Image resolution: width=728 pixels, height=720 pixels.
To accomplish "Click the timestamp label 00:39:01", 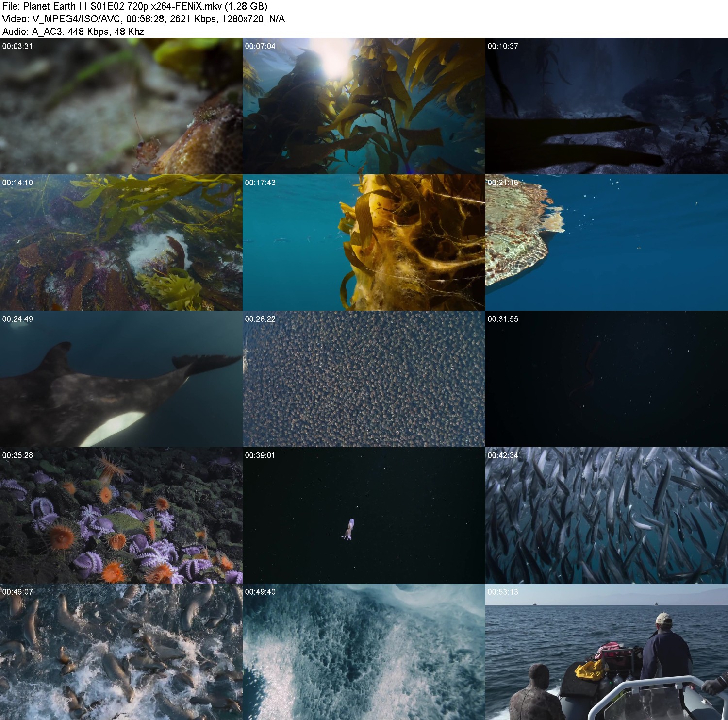I will pyautogui.click(x=260, y=455).
